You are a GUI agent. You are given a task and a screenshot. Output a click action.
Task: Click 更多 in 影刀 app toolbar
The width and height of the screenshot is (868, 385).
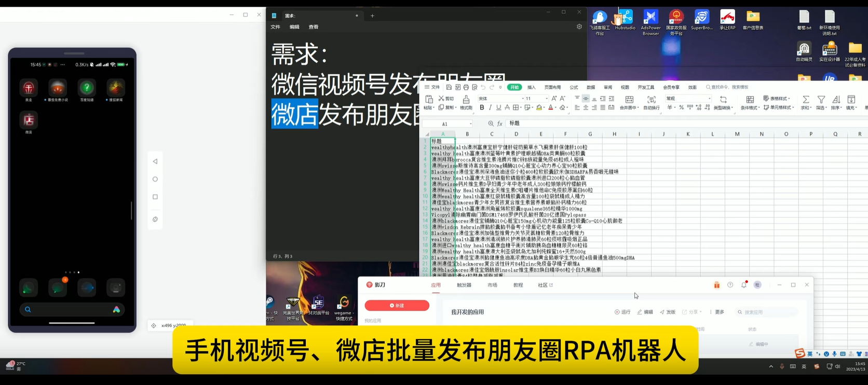pos(717,312)
